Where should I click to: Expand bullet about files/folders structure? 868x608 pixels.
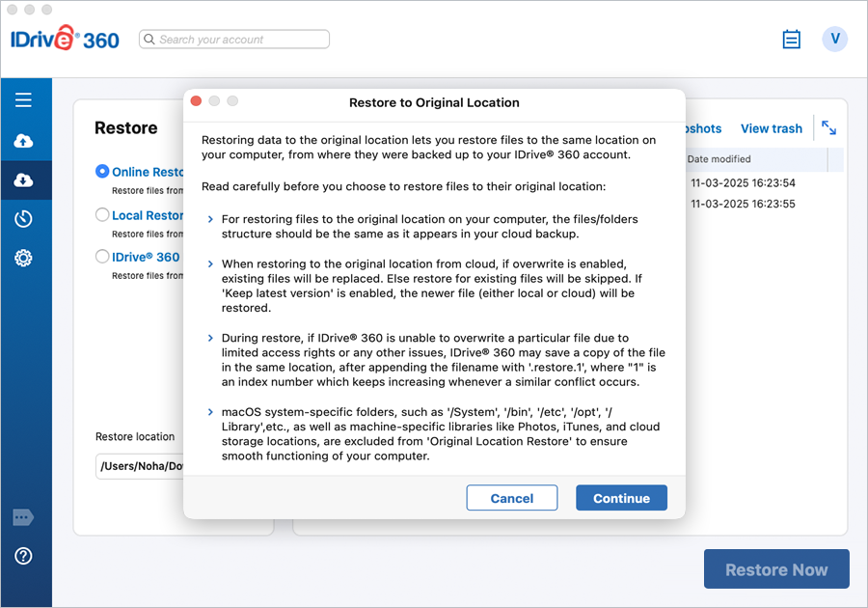click(x=210, y=219)
